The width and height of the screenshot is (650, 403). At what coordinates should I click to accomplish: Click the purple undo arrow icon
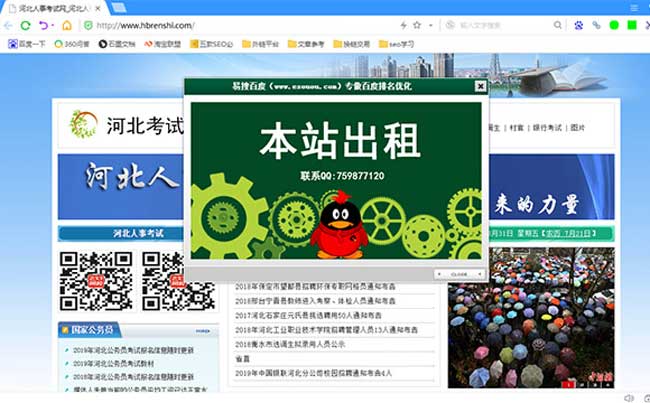coord(43,26)
